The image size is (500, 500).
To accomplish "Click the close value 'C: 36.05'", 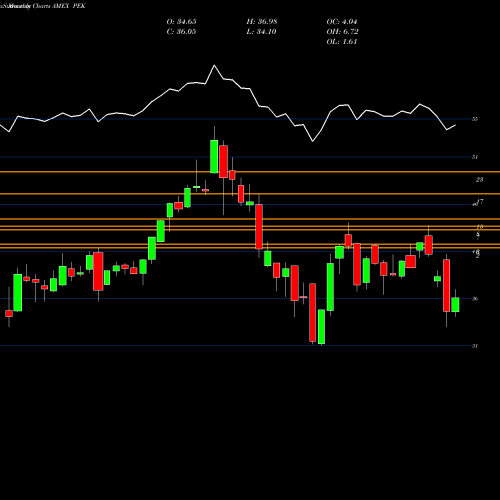I will click(181, 32).
